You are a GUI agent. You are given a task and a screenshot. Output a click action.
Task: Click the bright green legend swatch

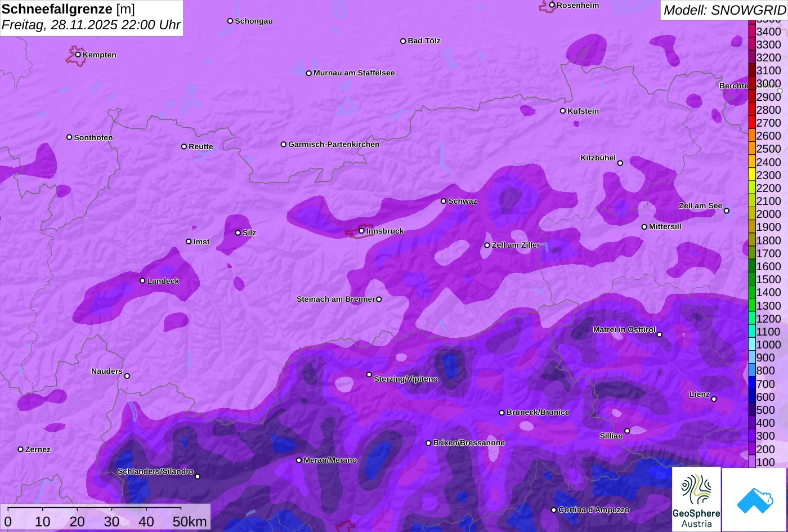pos(752,306)
